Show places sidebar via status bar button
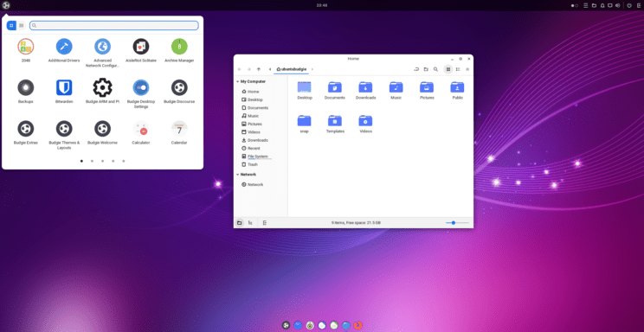This screenshot has width=644, height=332. click(x=240, y=223)
